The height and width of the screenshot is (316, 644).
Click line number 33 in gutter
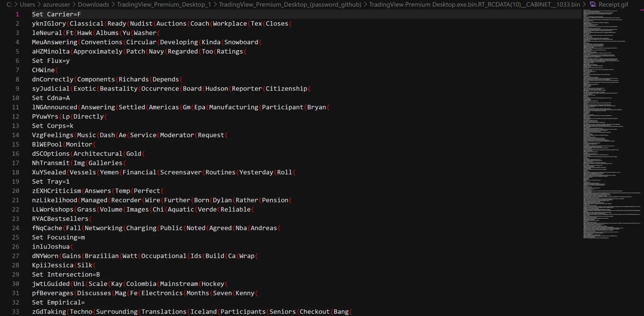tap(16, 312)
